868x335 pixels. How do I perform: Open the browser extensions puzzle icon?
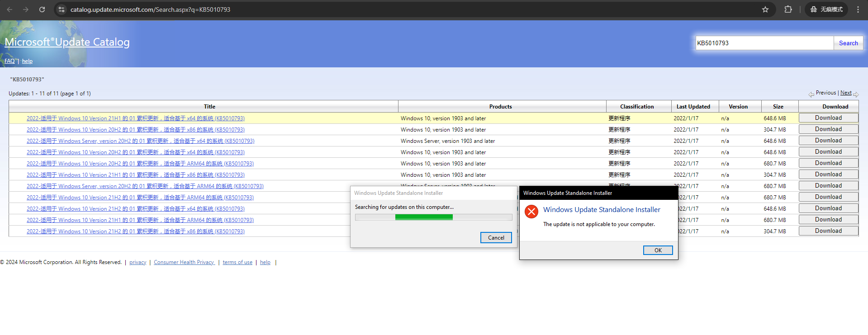point(788,9)
